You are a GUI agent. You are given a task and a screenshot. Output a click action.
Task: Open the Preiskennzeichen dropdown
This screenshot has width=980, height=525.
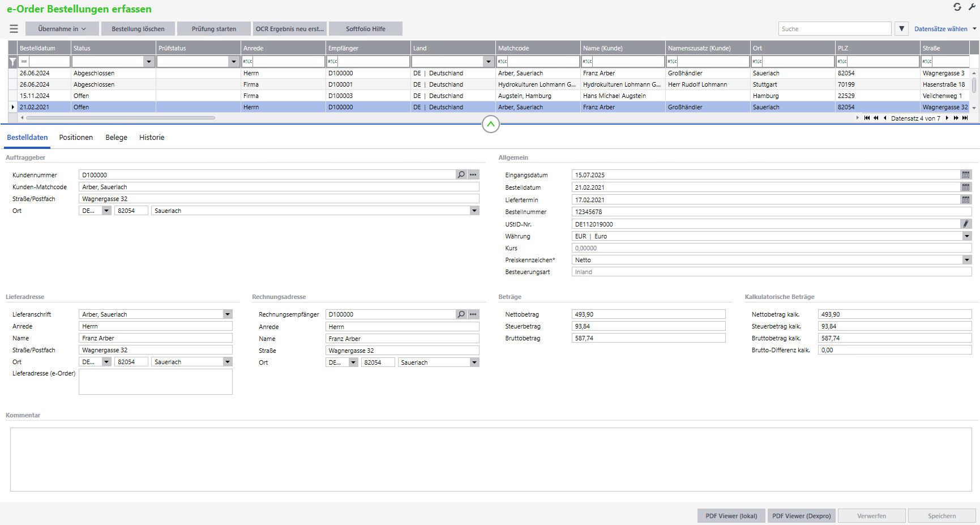(x=966, y=260)
